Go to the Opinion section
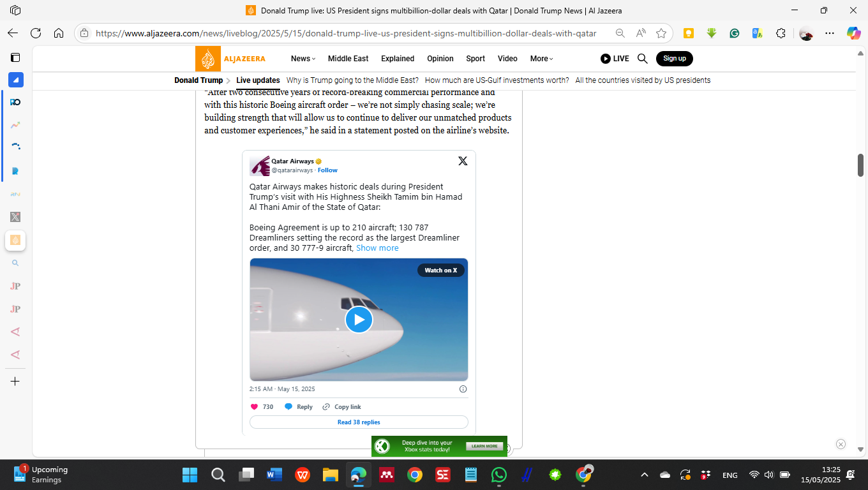The image size is (868, 490). tap(440, 59)
